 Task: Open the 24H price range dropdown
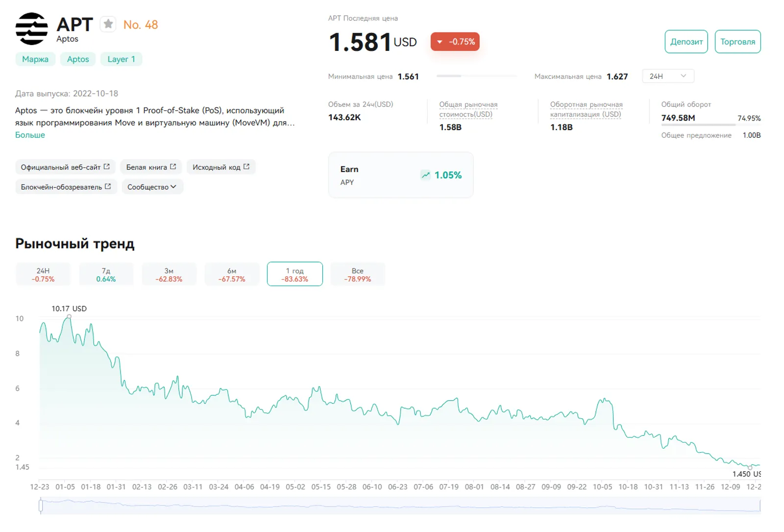coord(668,76)
